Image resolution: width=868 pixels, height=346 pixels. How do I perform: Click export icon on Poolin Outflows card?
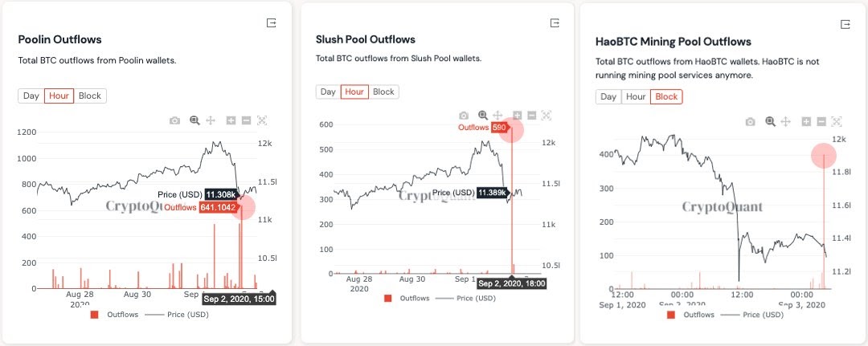(x=272, y=23)
